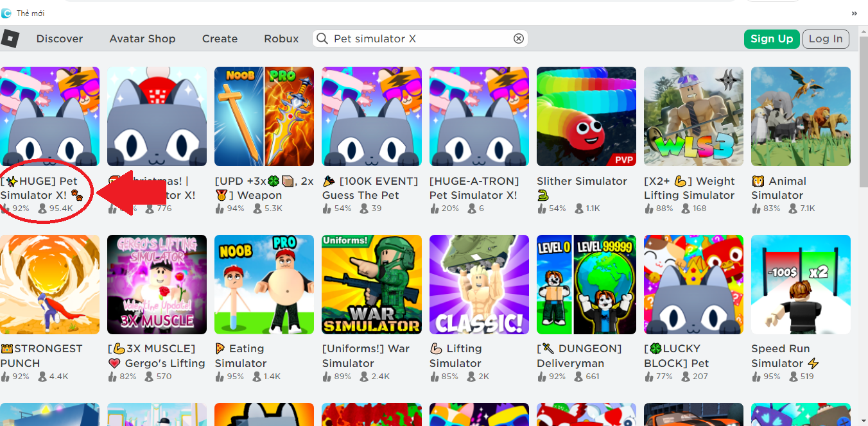The width and height of the screenshot is (868, 426).
Task: Click 'Slither Simulator' title link
Action: 582,188
